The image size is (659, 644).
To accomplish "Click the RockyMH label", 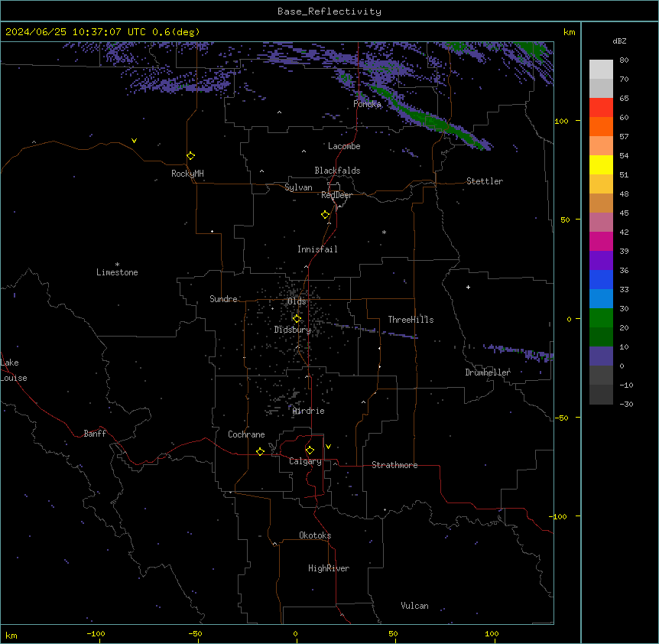I will click(x=187, y=174).
